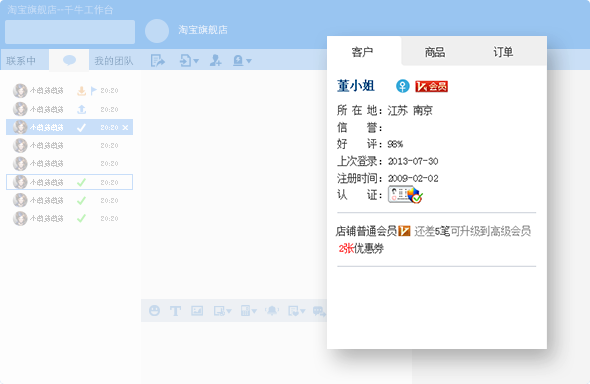Screen dimensions: 590x384
Task: Click the red 会员 badge
Action: 431,87
